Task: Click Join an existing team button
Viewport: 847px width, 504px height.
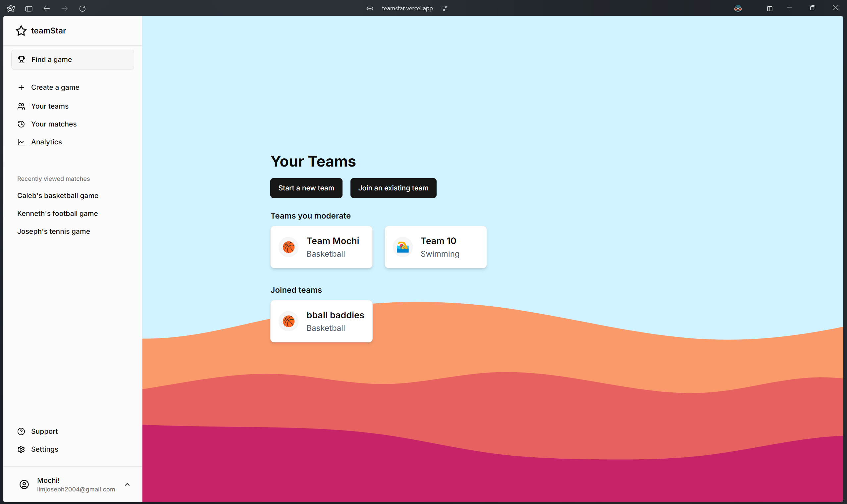Action: click(x=393, y=188)
